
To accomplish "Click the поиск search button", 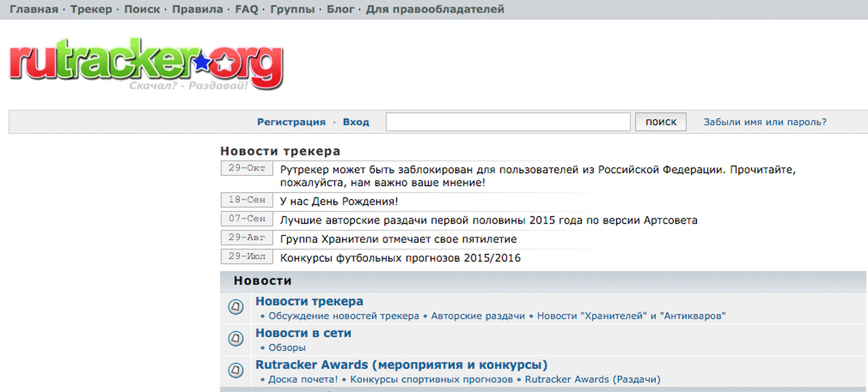I will [660, 122].
